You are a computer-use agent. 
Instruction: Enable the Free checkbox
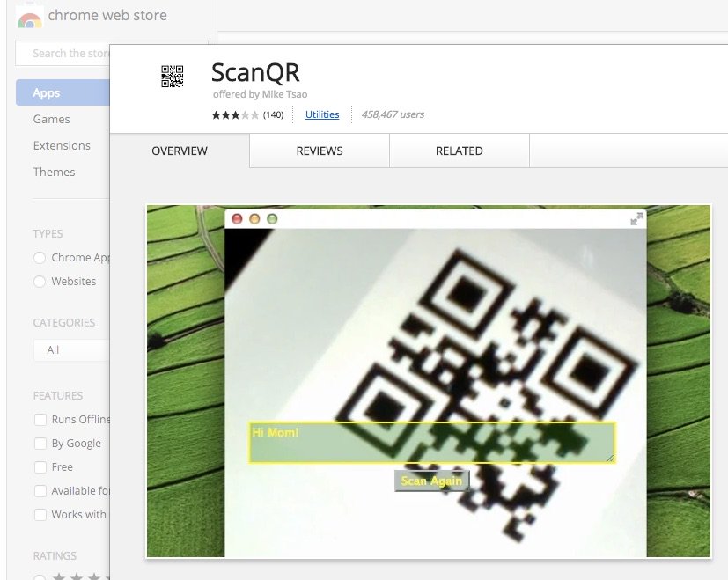coord(40,467)
